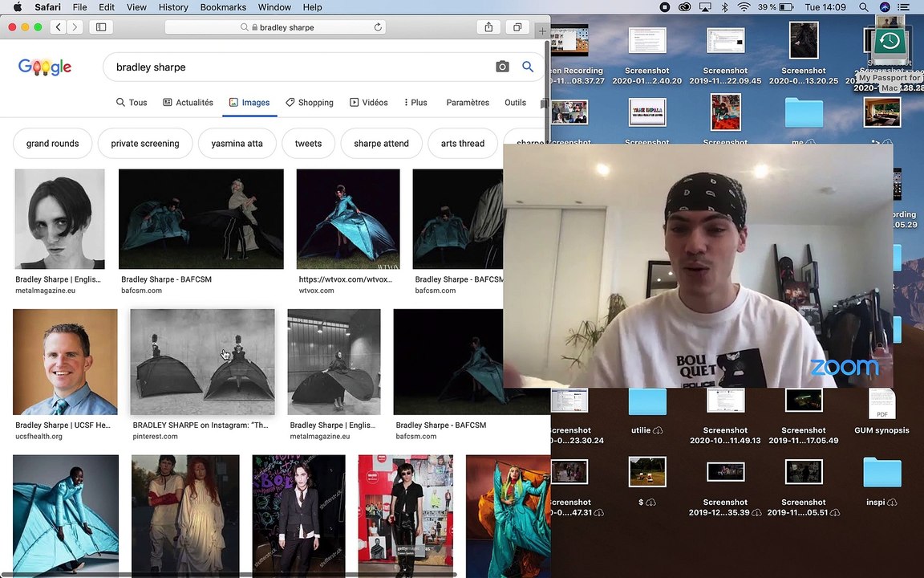Viewport: 924px width, 578px height.
Task: Open the History menu
Action: point(173,7)
